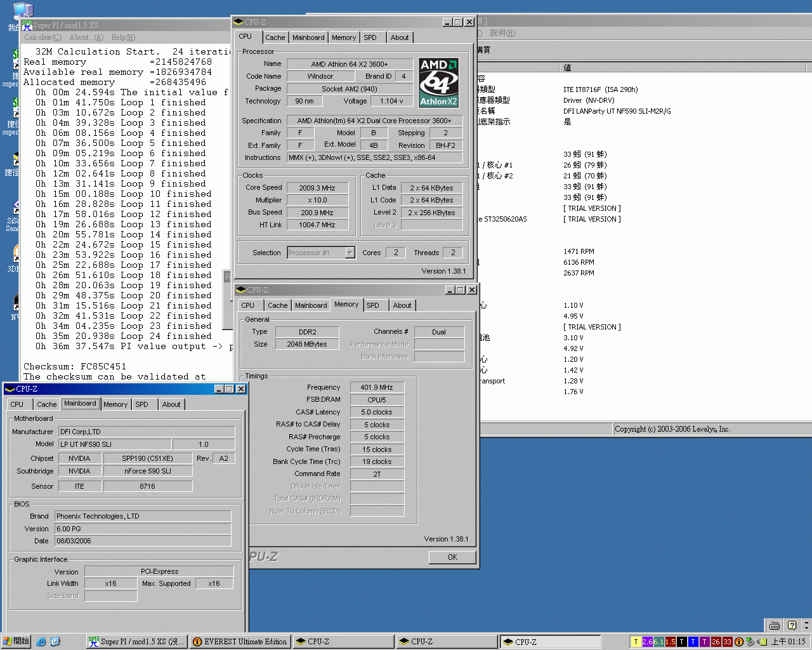Click the teal 6.1 tray icon
The image size is (812, 650).
(659, 642)
